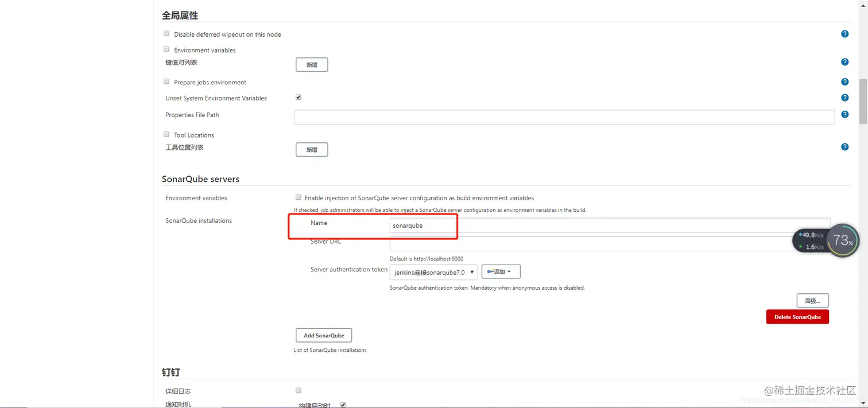This screenshot has height=408, width=868.
Task: Click the 'SonarQube servers' section heading
Action: coord(200,179)
